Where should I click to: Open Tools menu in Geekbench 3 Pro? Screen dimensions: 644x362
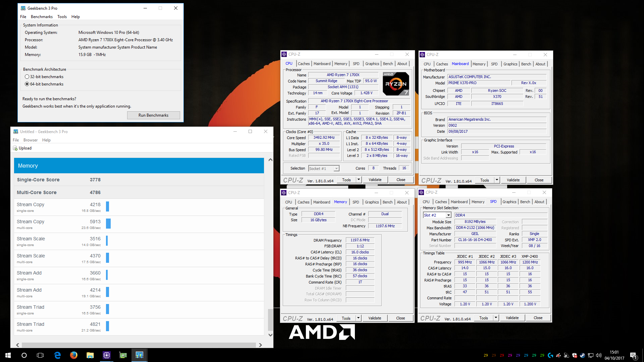coord(62,17)
